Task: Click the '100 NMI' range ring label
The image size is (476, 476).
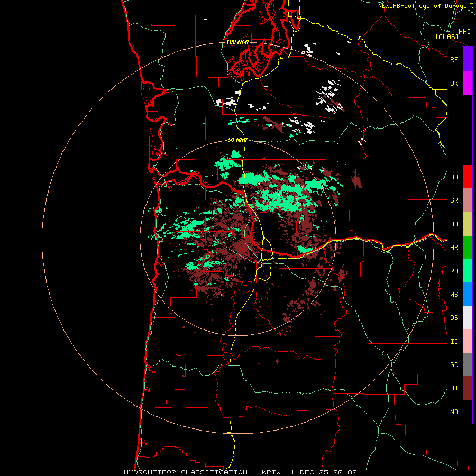Action: (x=237, y=42)
